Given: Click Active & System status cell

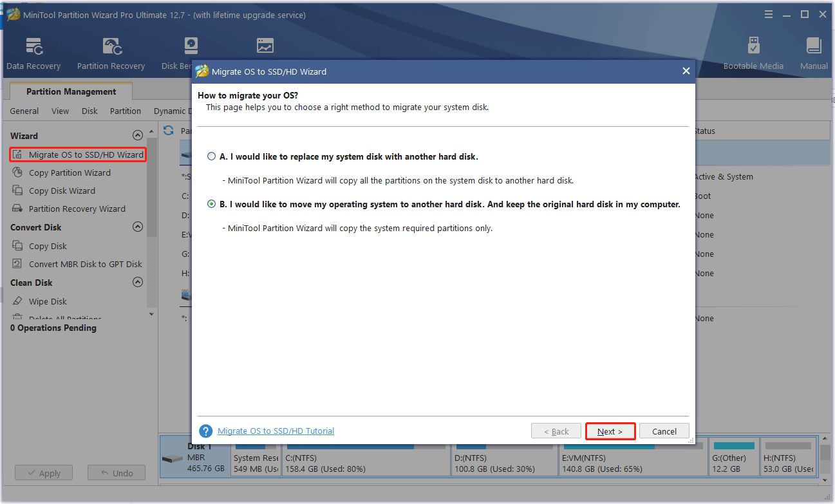Looking at the screenshot, I should [724, 176].
